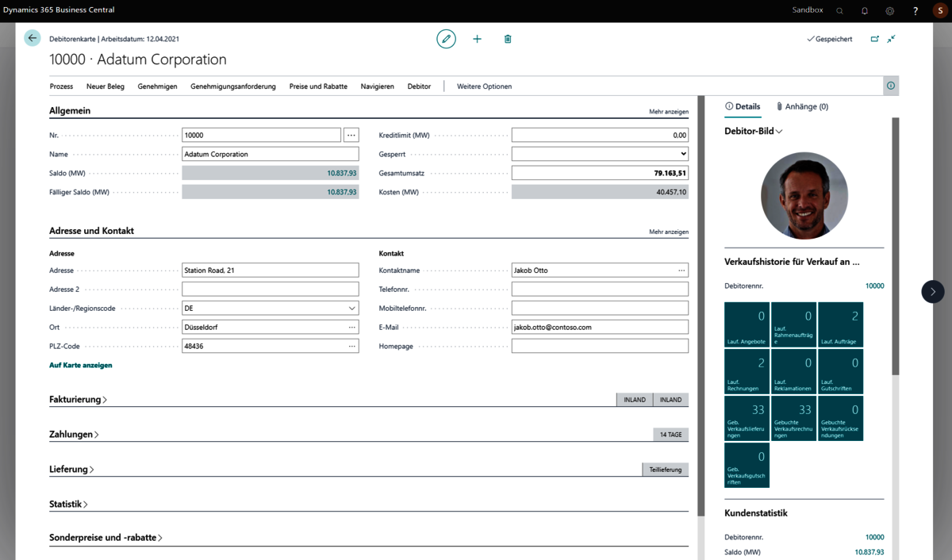
Task: Click the E-Mail field
Action: click(600, 328)
